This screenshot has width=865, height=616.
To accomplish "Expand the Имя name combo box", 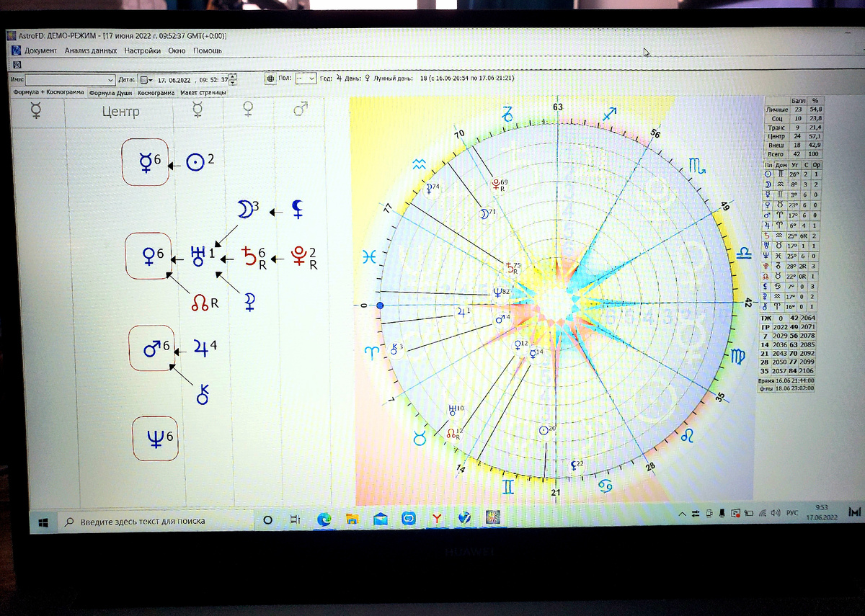I will (x=110, y=79).
